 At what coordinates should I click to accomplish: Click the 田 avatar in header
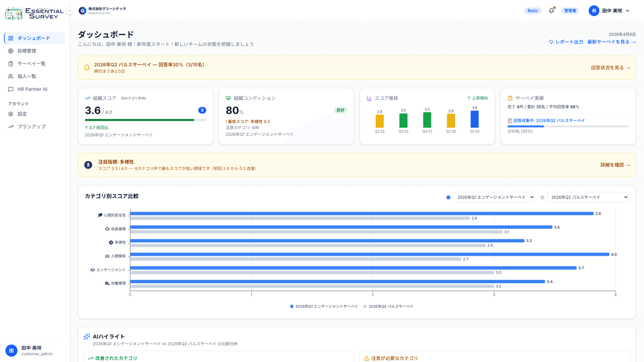coord(594,11)
